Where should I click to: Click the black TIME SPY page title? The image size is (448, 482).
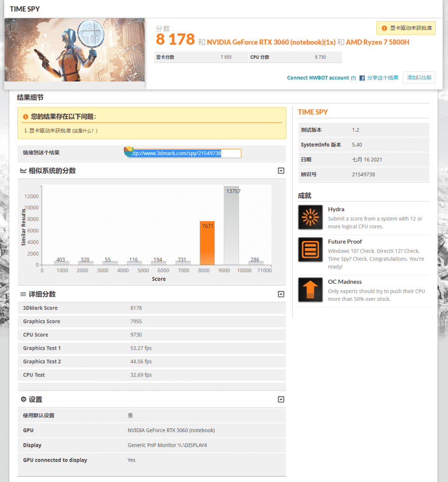[25, 9]
